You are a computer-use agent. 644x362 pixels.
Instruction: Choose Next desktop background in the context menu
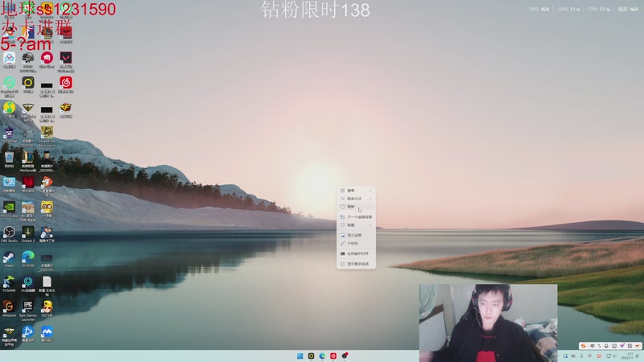[x=356, y=216]
